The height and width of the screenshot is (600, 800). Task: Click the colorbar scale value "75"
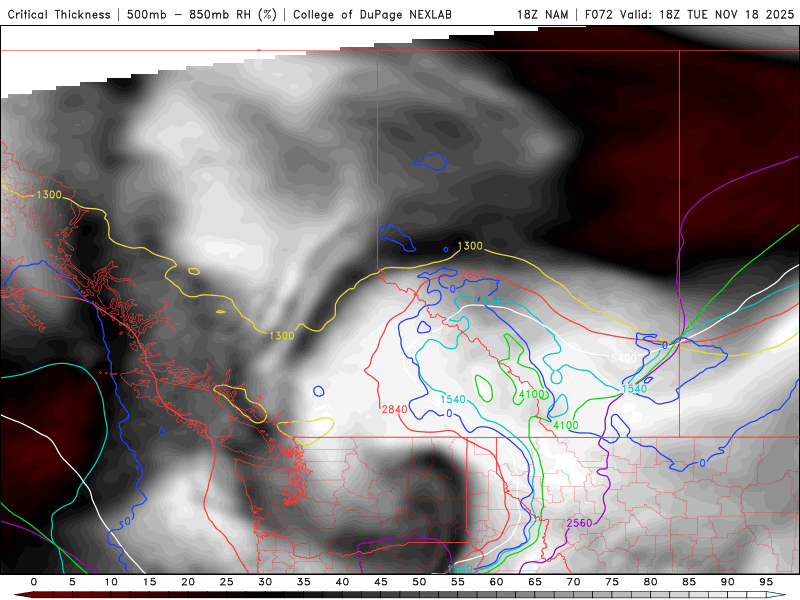(612, 582)
